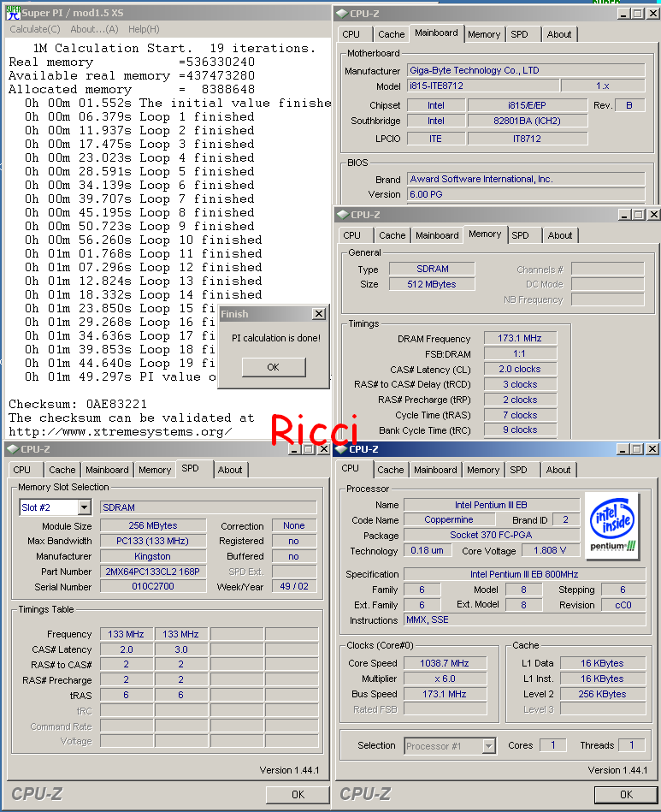Close the Finish dialog
This screenshot has width=661, height=812.
319,314
